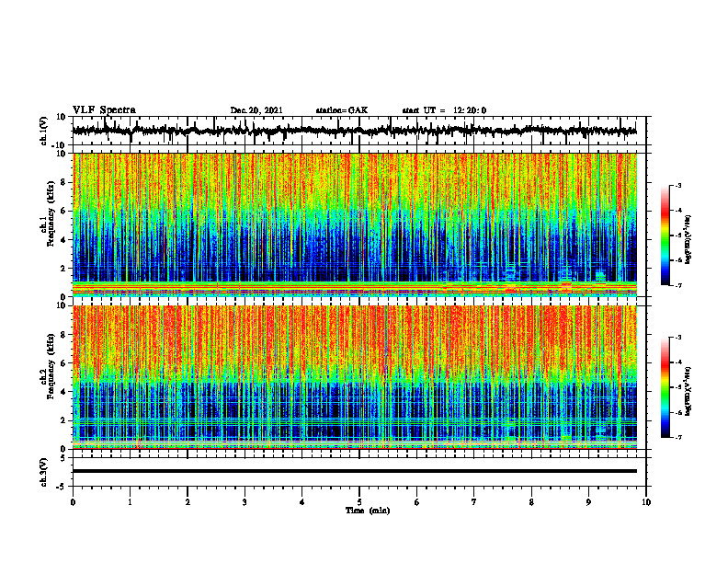
Task: Click the ch.1 spectrogram color scale bar
Action: [x=665, y=236]
